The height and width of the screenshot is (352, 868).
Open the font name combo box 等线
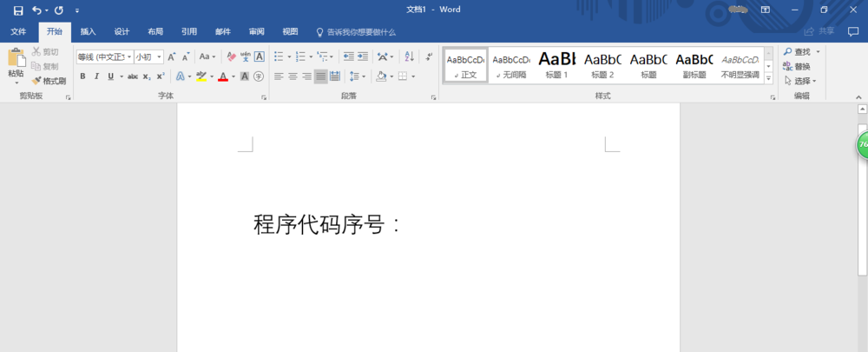pyautogui.click(x=105, y=56)
